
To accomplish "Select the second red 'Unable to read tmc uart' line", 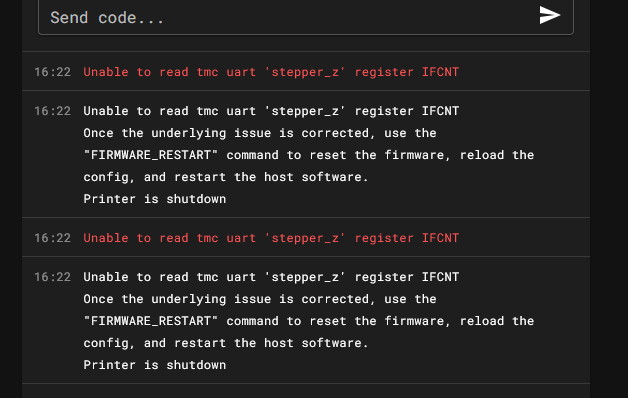I will coord(271,238).
